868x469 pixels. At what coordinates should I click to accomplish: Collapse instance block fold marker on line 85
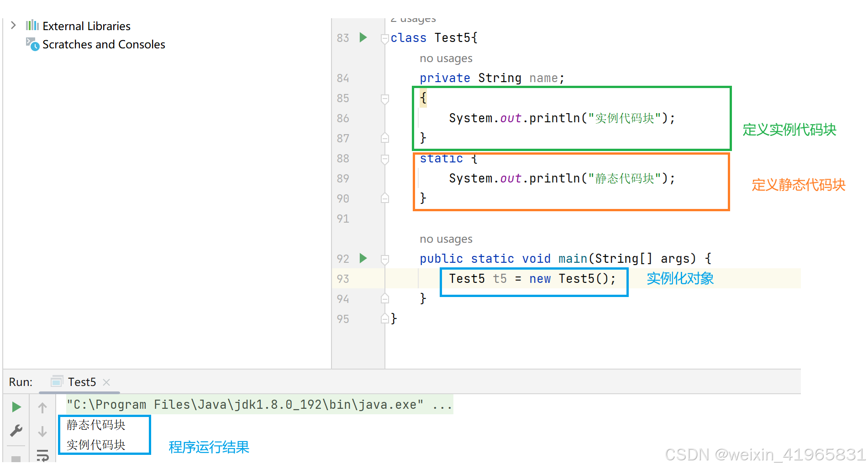pos(384,99)
